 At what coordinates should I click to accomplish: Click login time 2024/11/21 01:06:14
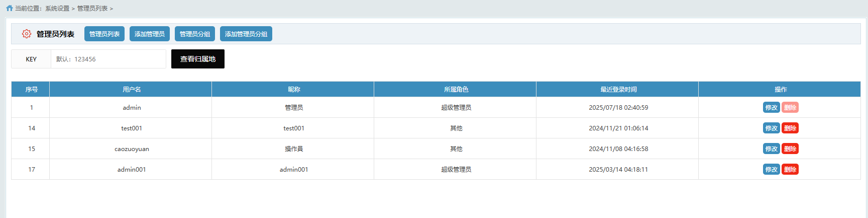coord(618,128)
